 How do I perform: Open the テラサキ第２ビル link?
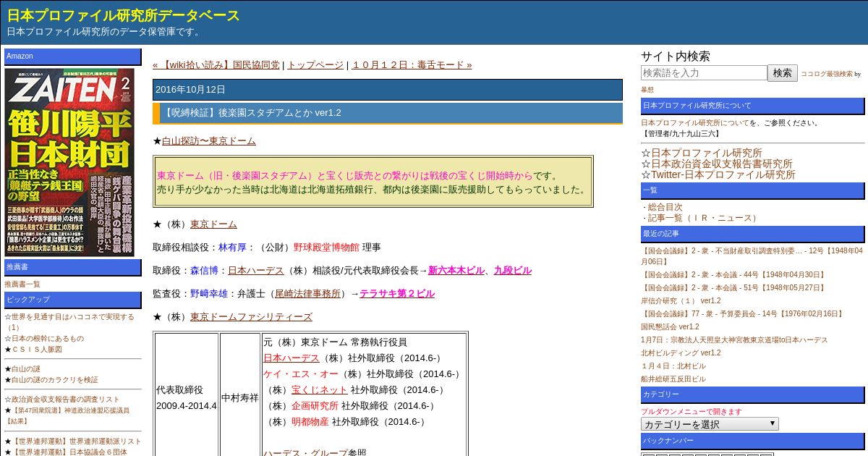tap(397, 293)
